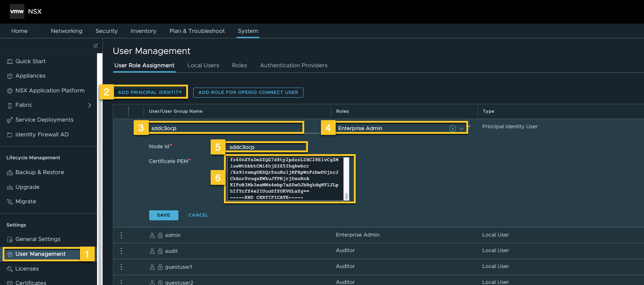Open the action menu for admin row

tap(121, 235)
